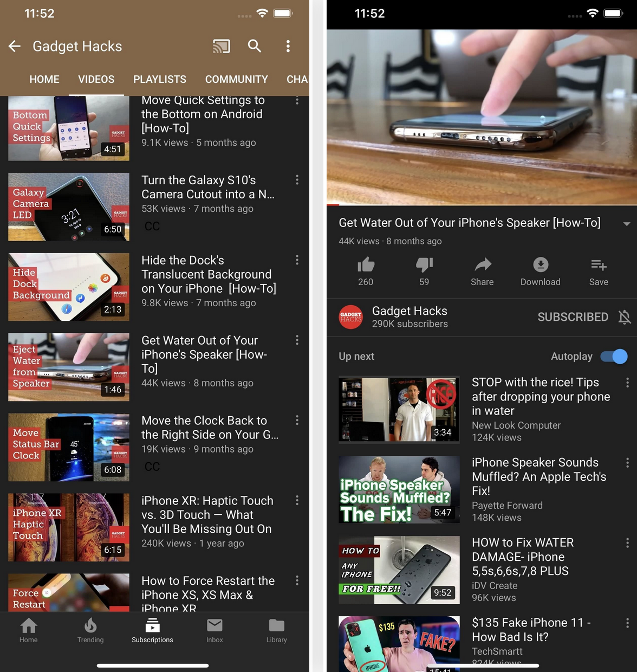Image resolution: width=637 pixels, height=672 pixels.
Task: Tap the search magnifier icon
Action: click(x=255, y=47)
